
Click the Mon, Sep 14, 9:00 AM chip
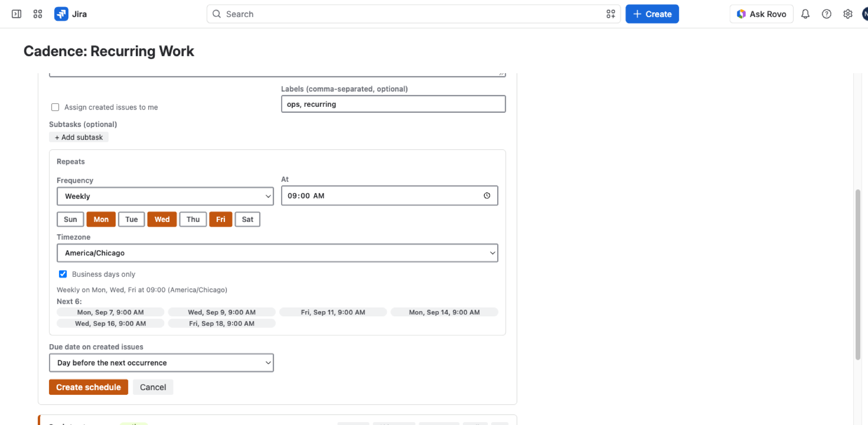(444, 312)
